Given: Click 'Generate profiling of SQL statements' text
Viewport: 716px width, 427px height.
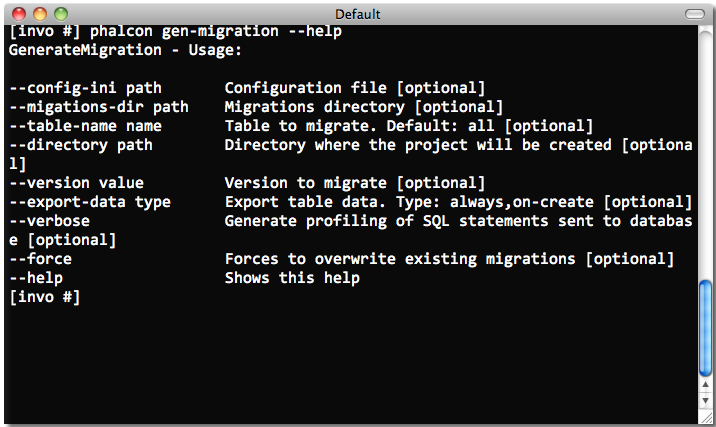Looking at the screenshot, I should 386,221.
